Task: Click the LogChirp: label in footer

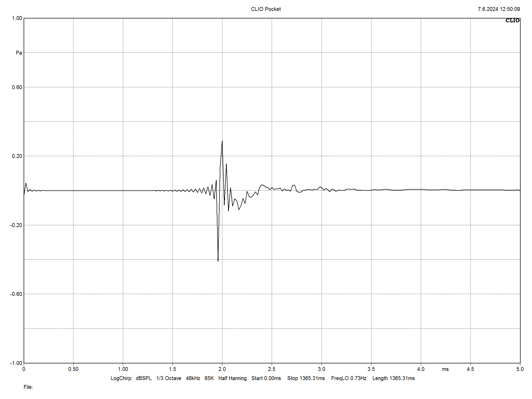Action: pyautogui.click(x=122, y=378)
